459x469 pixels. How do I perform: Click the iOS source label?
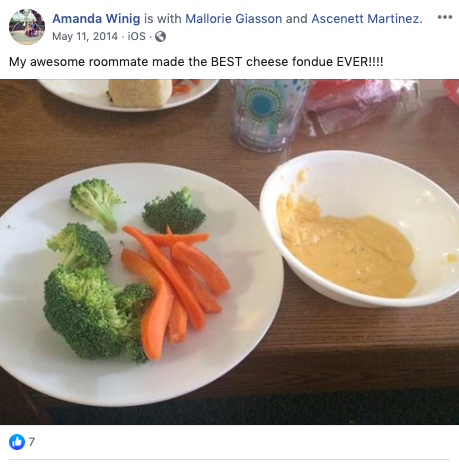137,36
